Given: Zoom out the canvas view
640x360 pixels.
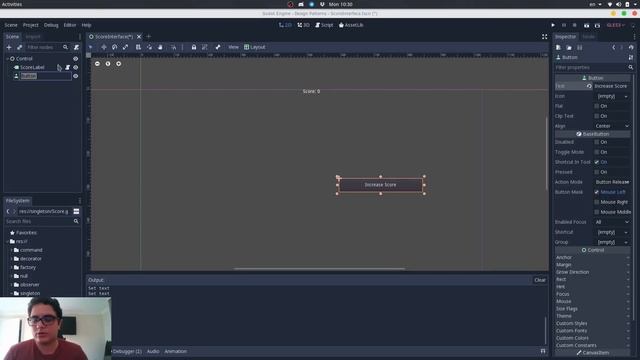Looking at the screenshot, I should (97, 64).
